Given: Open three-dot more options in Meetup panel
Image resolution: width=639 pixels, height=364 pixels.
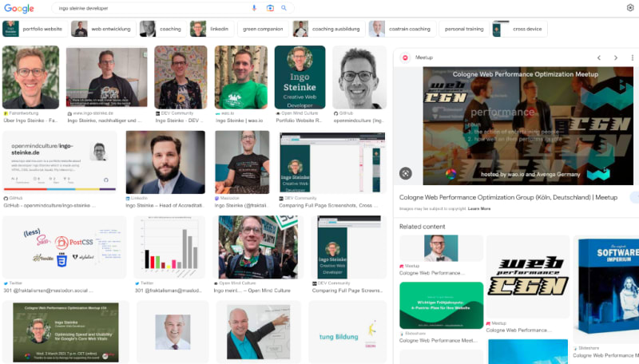Looking at the screenshot, I should pos(632,57).
